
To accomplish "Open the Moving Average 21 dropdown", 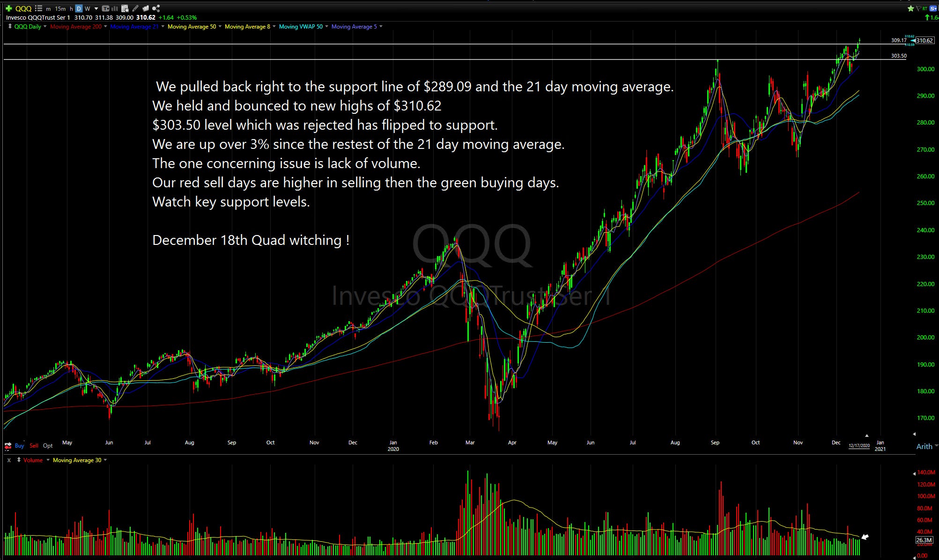I will (163, 26).
